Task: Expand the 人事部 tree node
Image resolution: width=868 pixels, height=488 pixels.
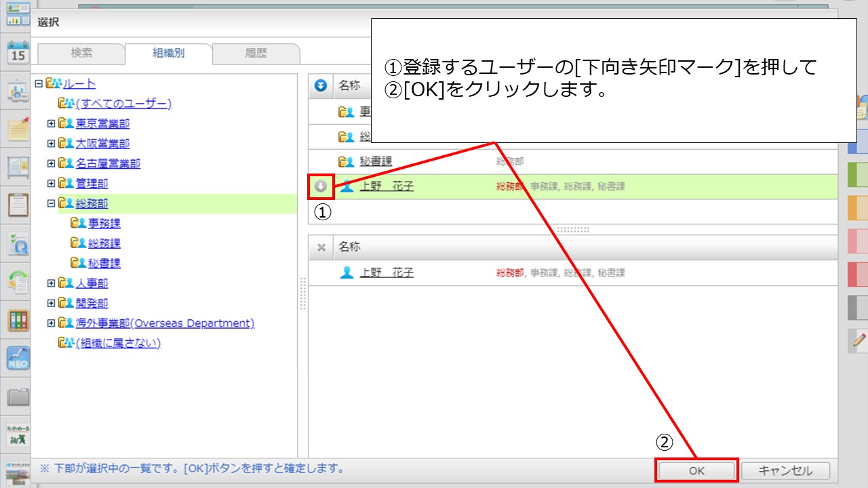Action: pyautogui.click(x=51, y=283)
